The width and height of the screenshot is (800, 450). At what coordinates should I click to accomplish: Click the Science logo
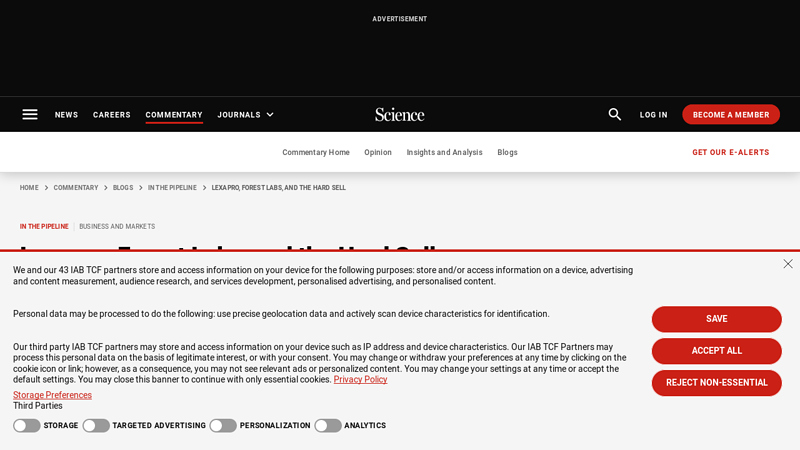click(399, 115)
